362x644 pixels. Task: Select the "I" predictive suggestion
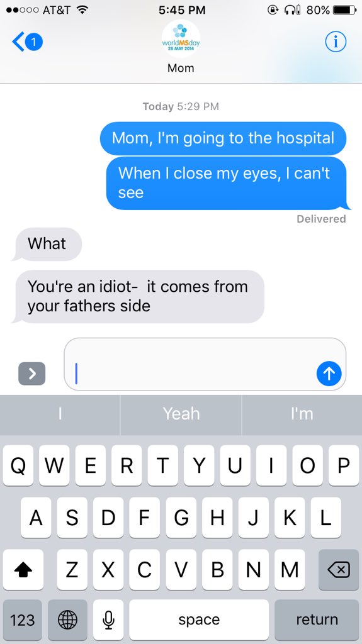tap(60, 414)
